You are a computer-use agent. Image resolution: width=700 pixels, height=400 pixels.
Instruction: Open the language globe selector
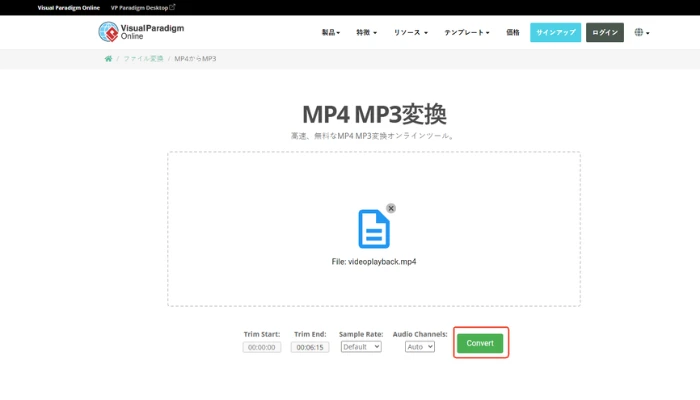click(642, 32)
